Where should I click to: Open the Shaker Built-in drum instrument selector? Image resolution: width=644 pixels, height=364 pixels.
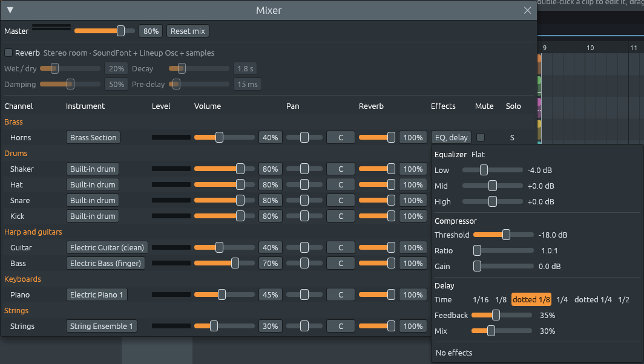coord(93,169)
